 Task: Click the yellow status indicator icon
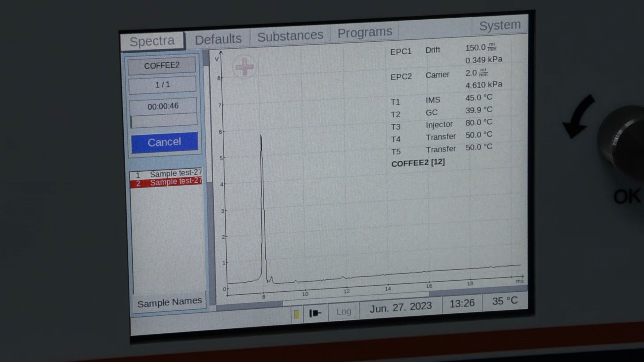point(297,314)
